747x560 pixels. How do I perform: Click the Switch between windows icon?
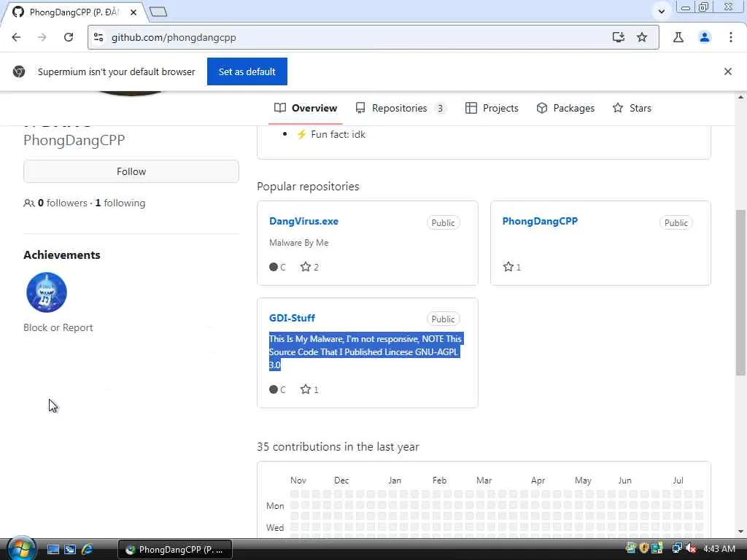70,549
